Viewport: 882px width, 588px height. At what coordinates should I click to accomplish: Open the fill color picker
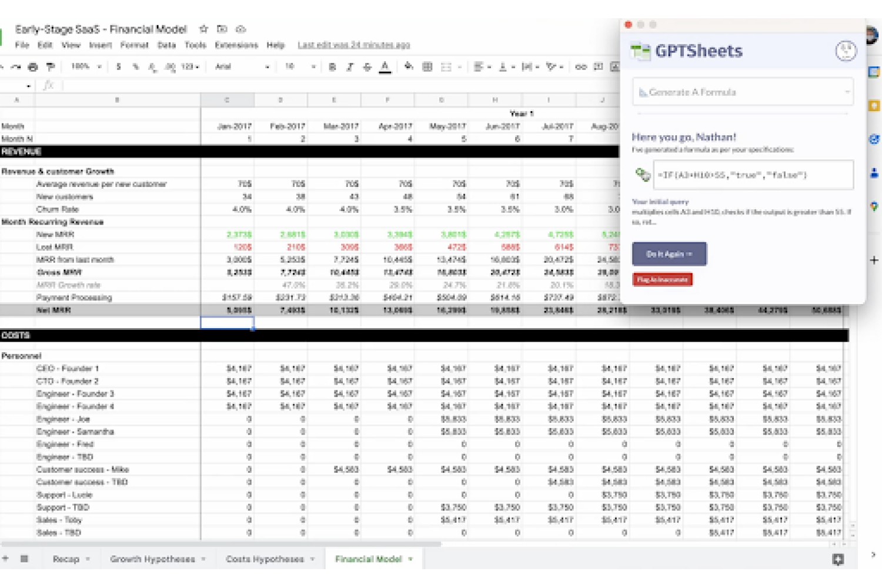(409, 66)
